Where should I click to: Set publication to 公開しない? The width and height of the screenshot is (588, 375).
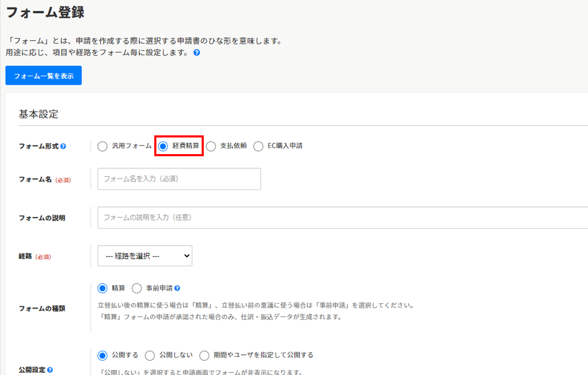pos(150,356)
